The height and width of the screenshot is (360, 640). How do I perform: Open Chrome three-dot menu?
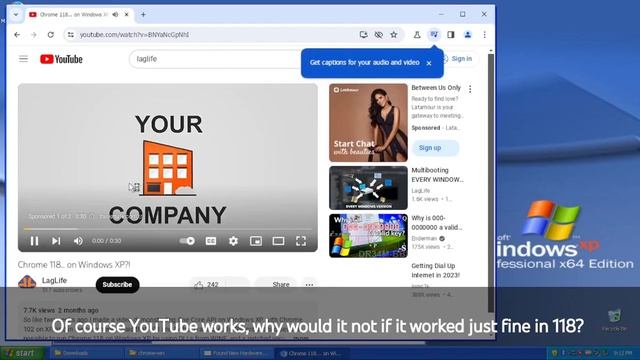484,35
